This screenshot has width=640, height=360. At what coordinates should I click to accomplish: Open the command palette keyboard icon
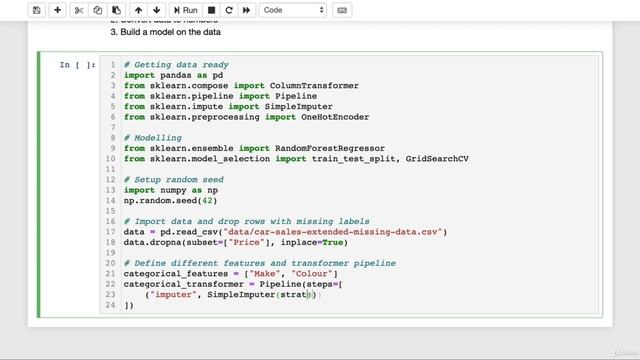tap(342, 10)
